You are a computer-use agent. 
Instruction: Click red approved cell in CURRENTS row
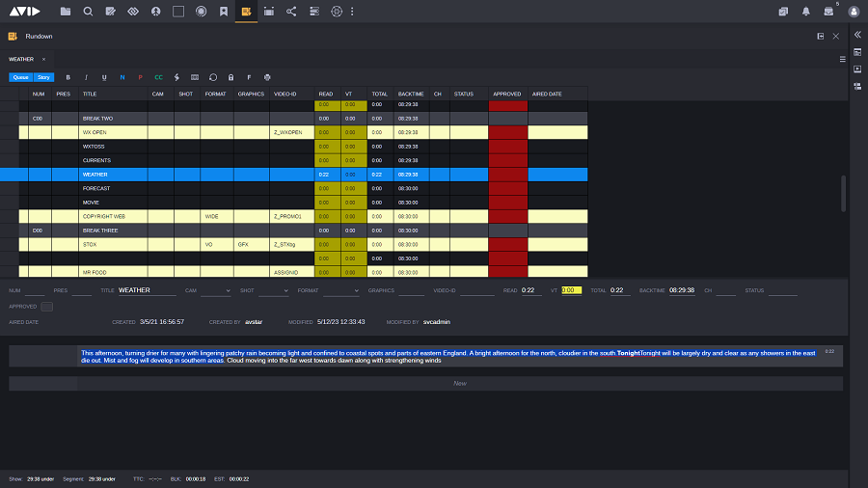coord(508,160)
